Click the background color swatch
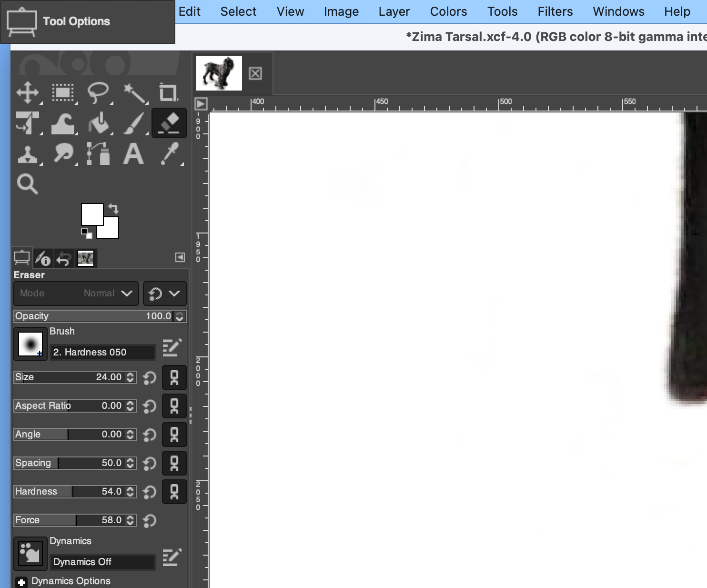The image size is (707, 588). pyautogui.click(x=111, y=231)
